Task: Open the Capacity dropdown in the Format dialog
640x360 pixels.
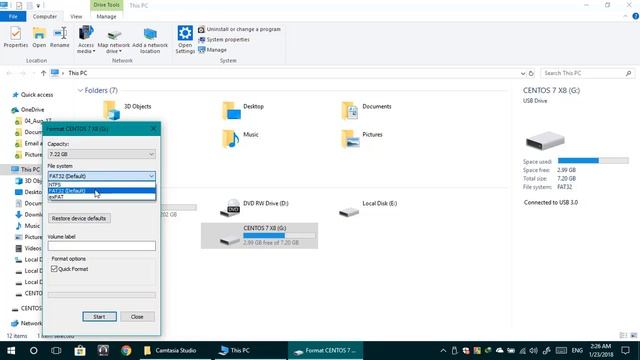Action: click(101, 154)
